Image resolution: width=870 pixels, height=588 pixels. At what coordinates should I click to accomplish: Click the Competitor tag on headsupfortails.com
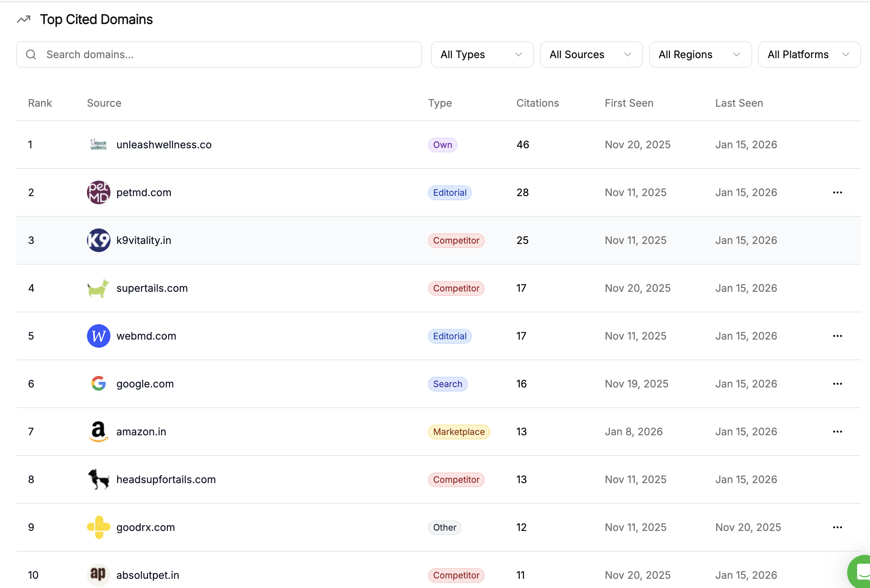point(456,479)
